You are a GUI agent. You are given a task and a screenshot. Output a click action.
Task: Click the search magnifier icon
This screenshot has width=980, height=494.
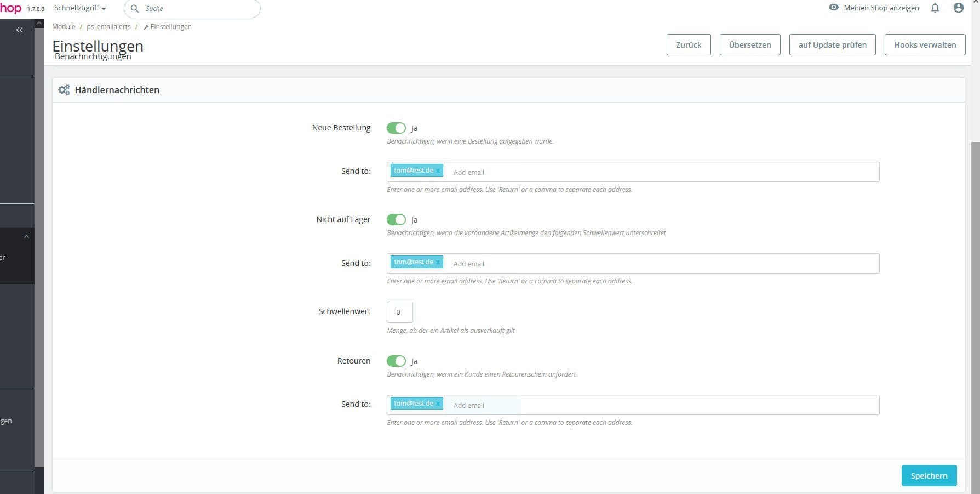click(135, 8)
